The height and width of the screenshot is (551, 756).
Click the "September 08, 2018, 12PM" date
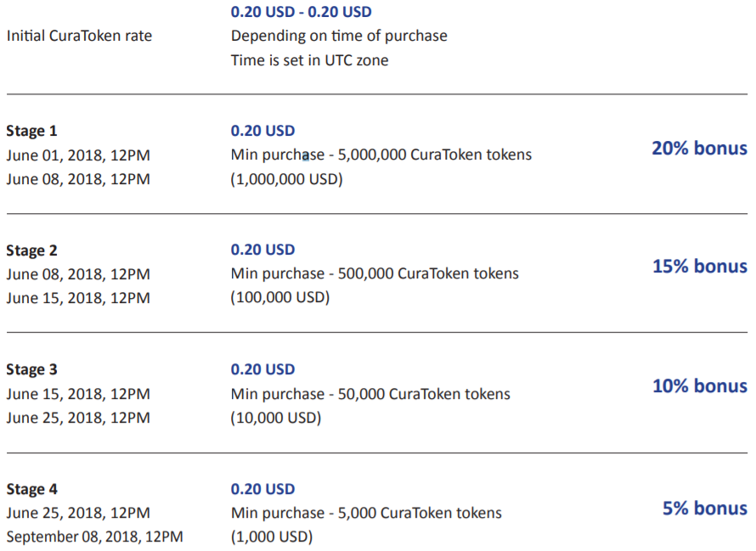coord(94,537)
